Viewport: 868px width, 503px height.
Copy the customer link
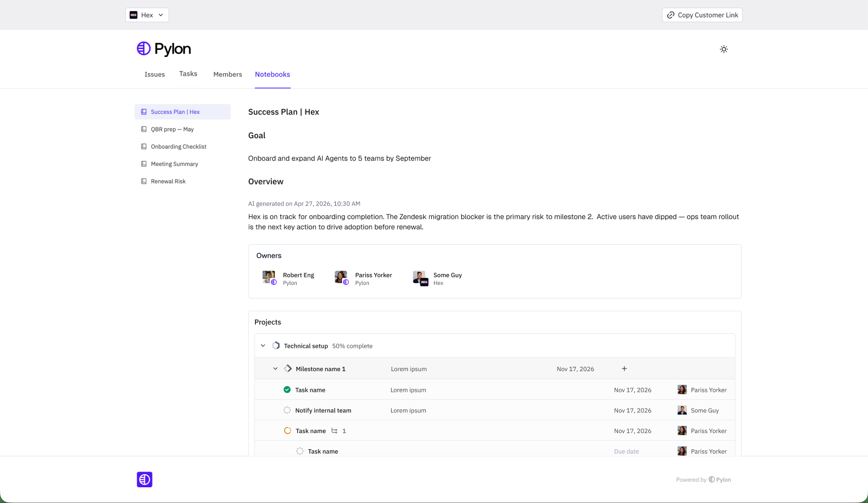pyautogui.click(x=702, y=15)
